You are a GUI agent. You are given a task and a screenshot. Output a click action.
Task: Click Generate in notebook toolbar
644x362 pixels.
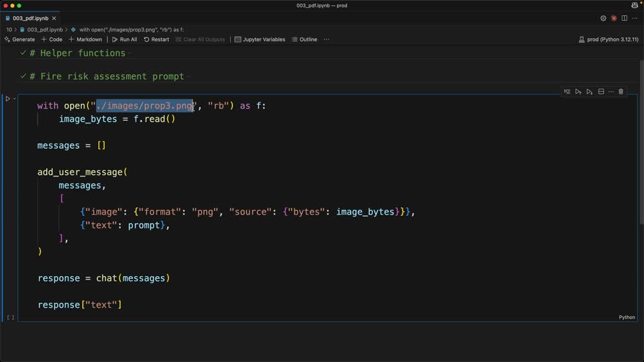[x=19, y=40]
